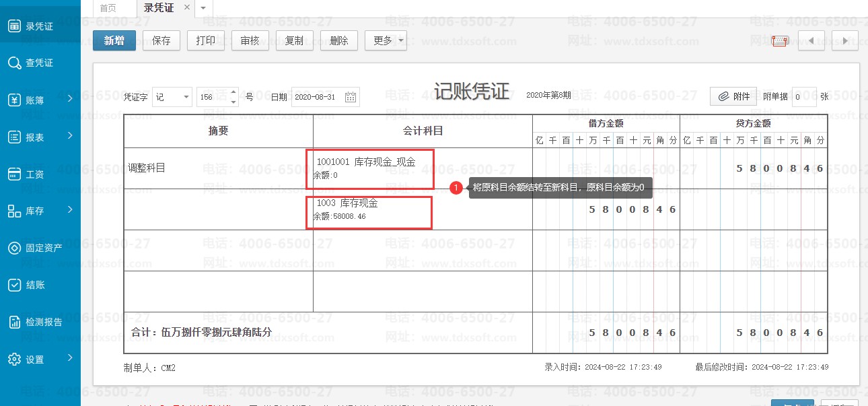Image resolution: width=868 pixels, height=406 pixels.
Task: Open the 结账 sidebar module
Action: tap(40, 285)
